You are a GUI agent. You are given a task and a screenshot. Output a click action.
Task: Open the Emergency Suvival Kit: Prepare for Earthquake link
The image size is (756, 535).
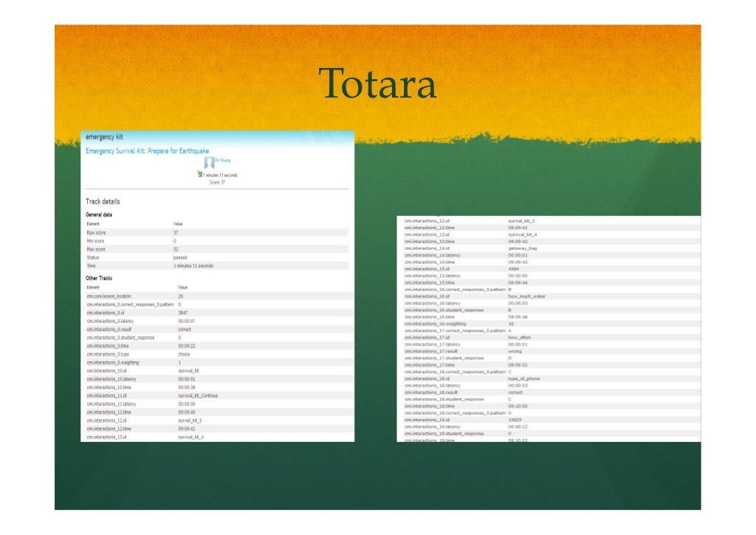(147, 151)
